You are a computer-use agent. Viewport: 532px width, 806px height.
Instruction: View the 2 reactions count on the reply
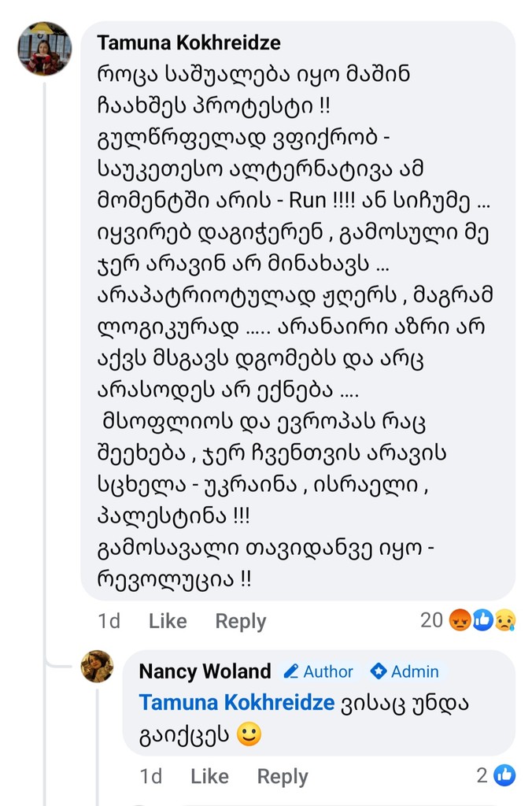pos(482,776)
